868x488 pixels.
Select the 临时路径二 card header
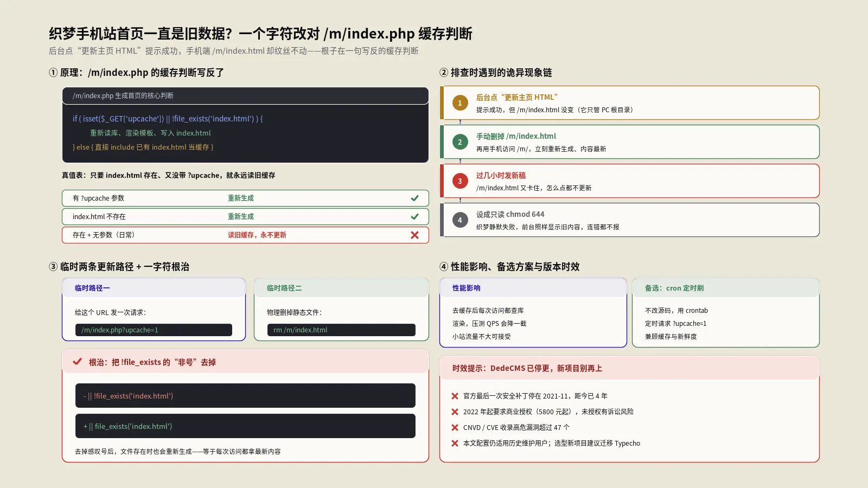[341, 288]
